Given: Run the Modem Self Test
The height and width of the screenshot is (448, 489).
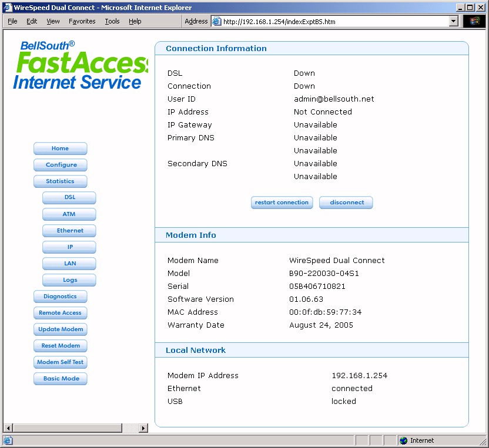Looking at the screenshot, I should click(60, 362).
